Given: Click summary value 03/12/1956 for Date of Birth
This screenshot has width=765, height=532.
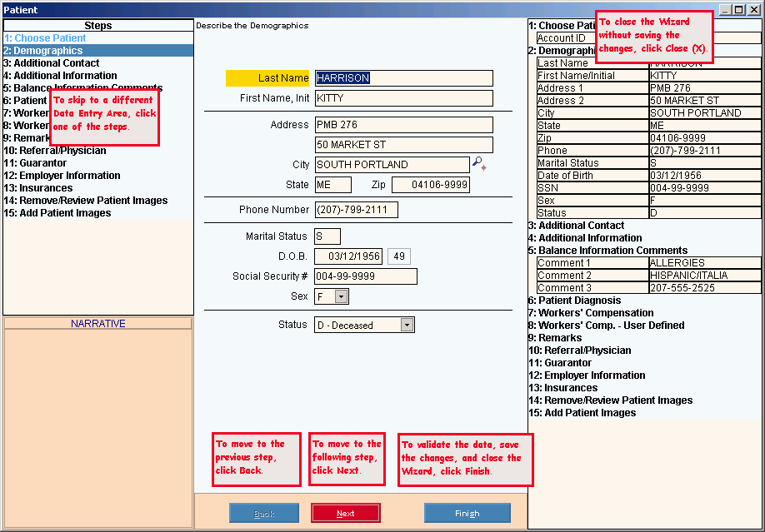Looking at the screenshot, I should coord(704,176).
